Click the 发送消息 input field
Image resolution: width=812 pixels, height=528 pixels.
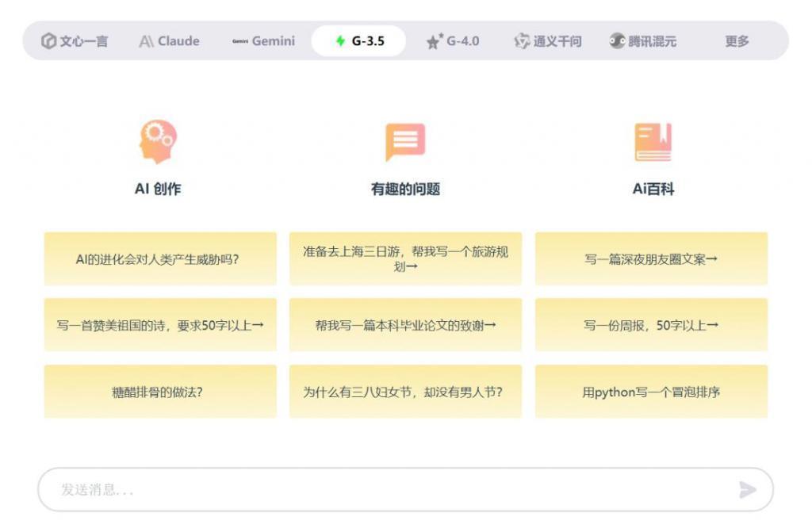click(x=317, y=490)
